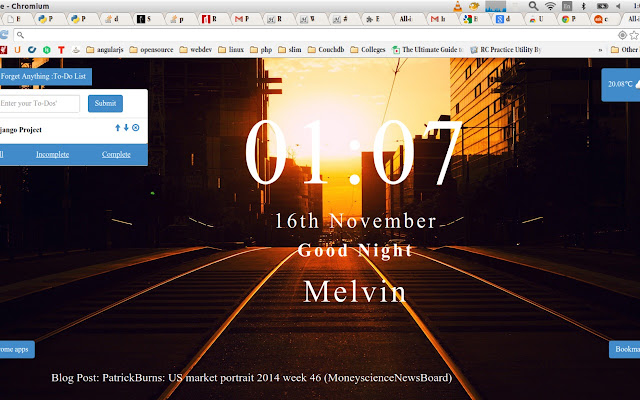640x400 pixels.
Task: Switch to the Chrome Web Store 'U' tab
Action: (x=540, y=19)
